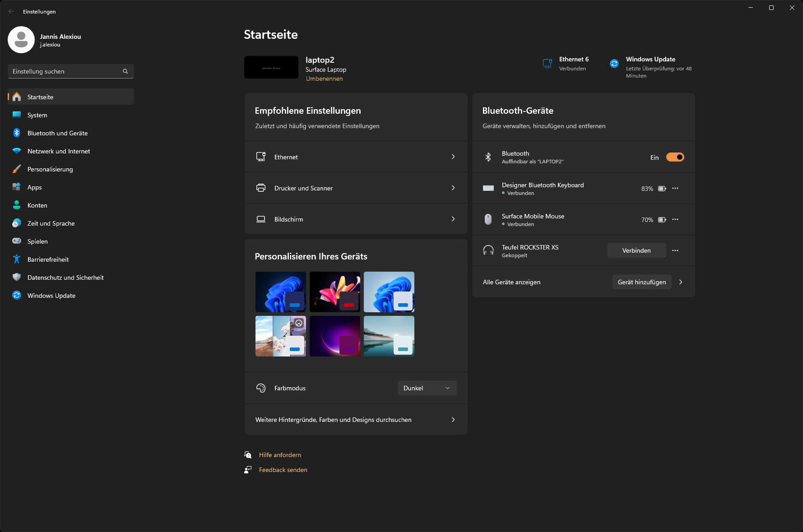Click the Feedback senden person icon
Screen dimensions: 803x532
coord(248,470)
